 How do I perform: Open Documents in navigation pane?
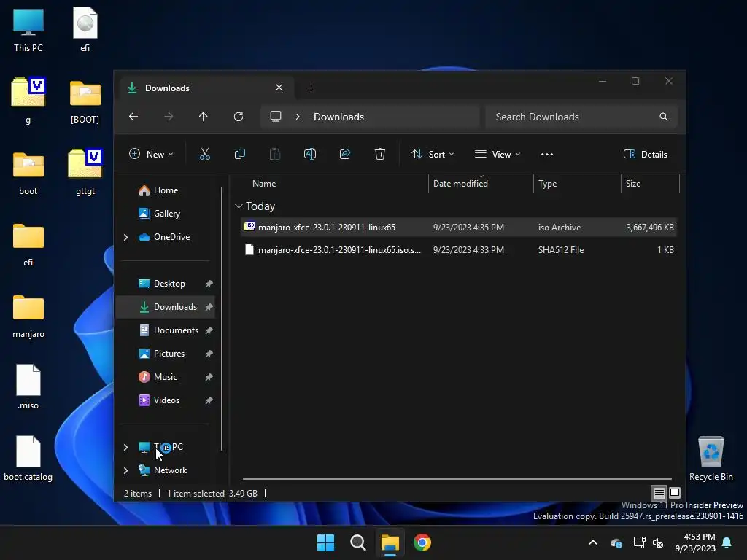[x=165, y=330]
